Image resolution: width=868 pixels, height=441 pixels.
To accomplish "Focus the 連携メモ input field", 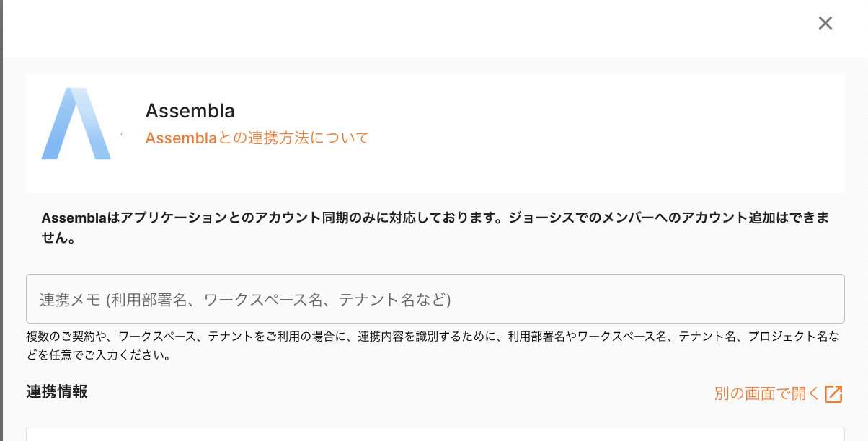I will 435,299.
